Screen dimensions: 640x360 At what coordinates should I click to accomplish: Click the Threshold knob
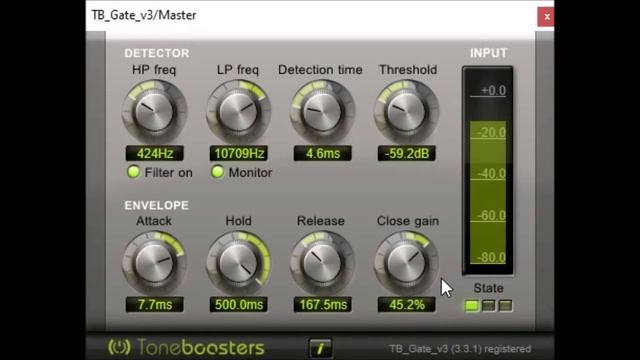point(407,111)
